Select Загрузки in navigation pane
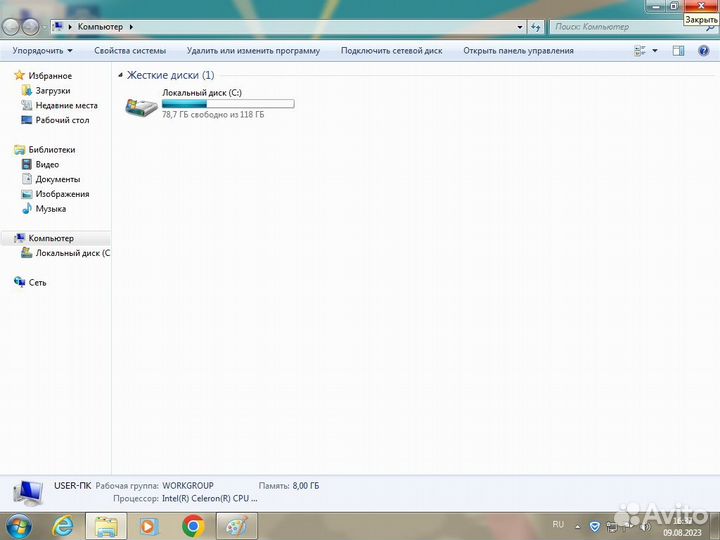The image size is (720, 540). pos(53,90)
